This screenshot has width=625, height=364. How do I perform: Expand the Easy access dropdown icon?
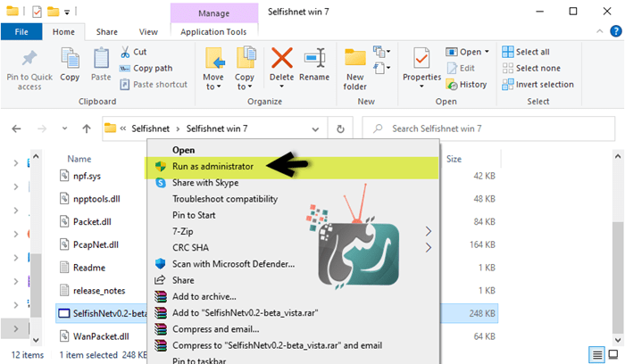(x=381, y=68)
